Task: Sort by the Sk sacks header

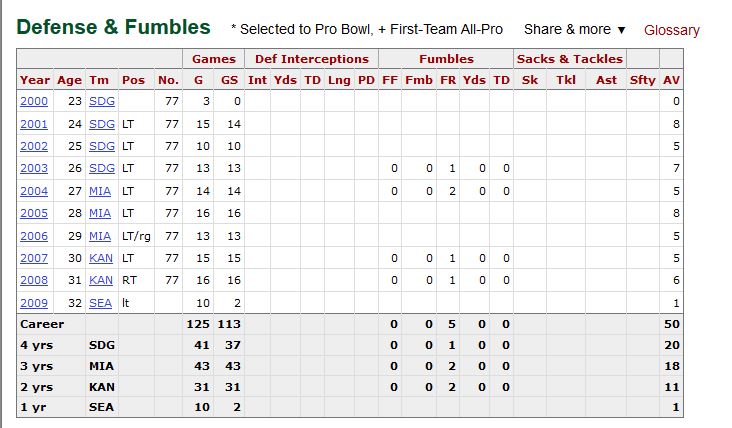Action: (x=529, y=79)
